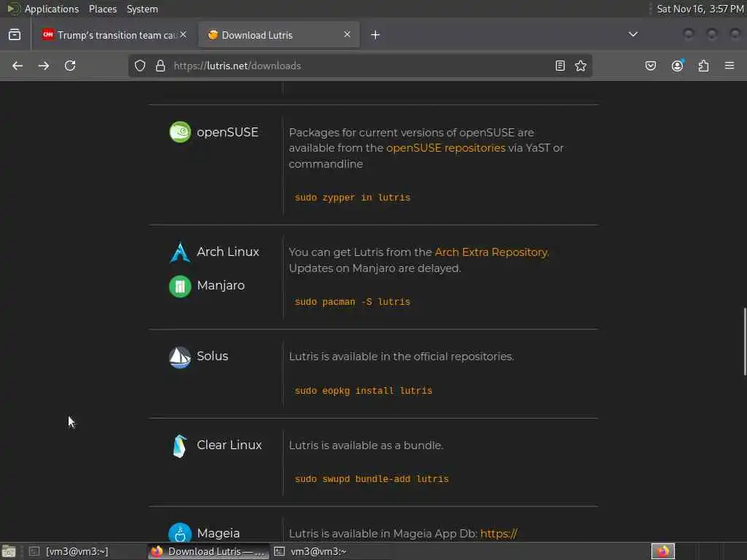The image size is (747, 560).
Task: Click the sudo zypper in lutris command
Action: [352, 198]
